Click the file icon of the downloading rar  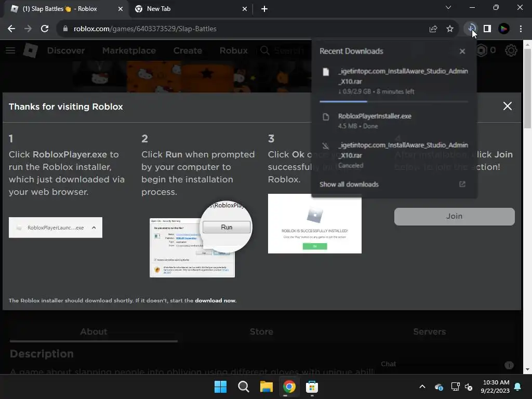(x=326, y=72)
